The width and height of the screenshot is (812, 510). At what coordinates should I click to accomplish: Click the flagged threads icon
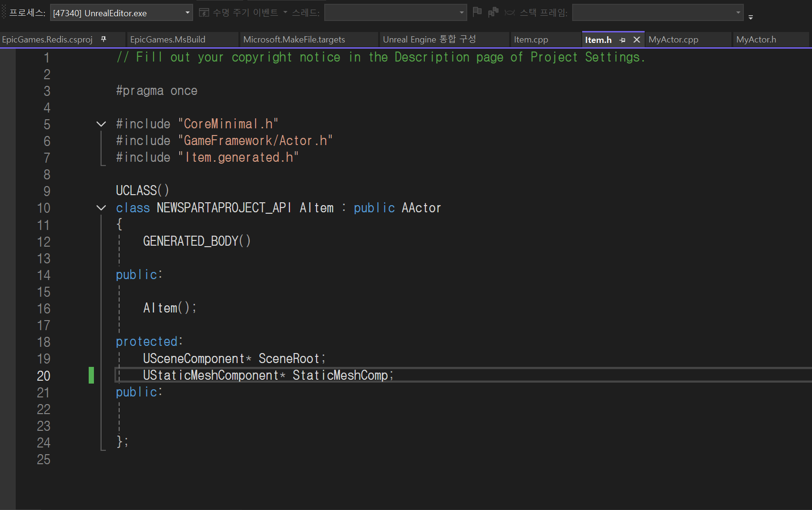493,12
